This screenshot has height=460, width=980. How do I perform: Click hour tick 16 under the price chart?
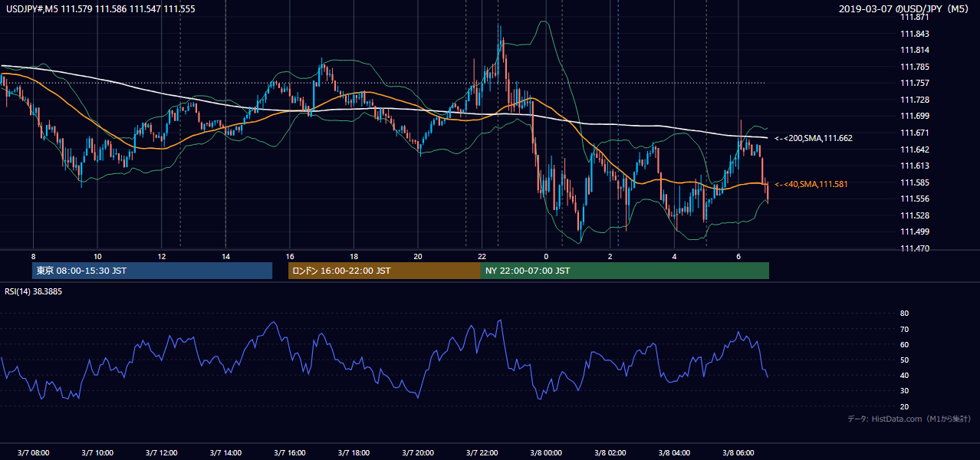(290, 256)
